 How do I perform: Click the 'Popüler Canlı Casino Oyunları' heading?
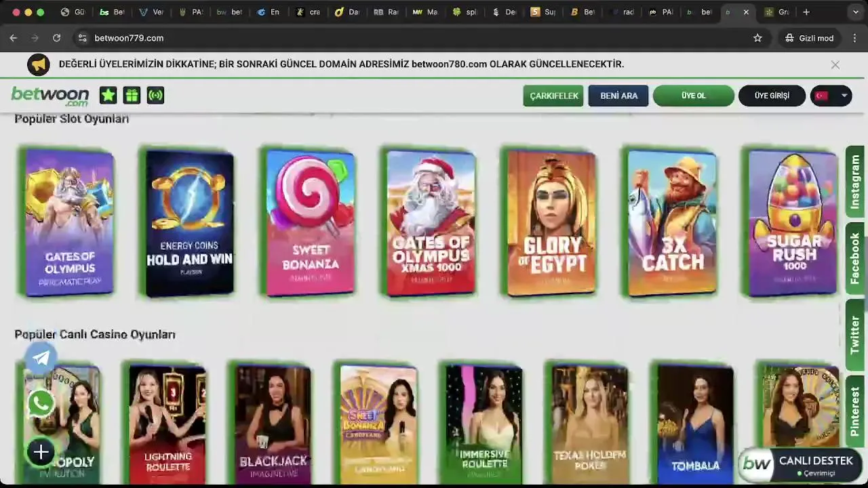pos(95,334)
